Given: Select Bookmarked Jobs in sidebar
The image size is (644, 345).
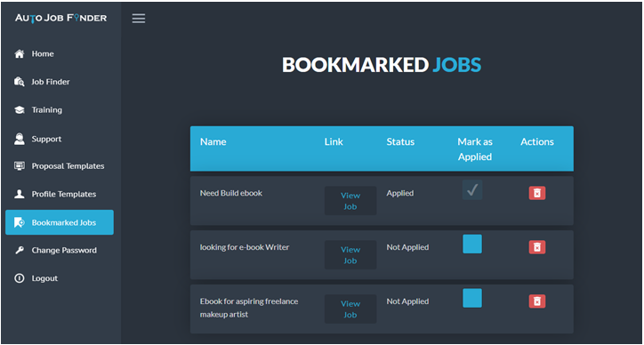Looking at the screenshot, I should (x=60, y=222).
